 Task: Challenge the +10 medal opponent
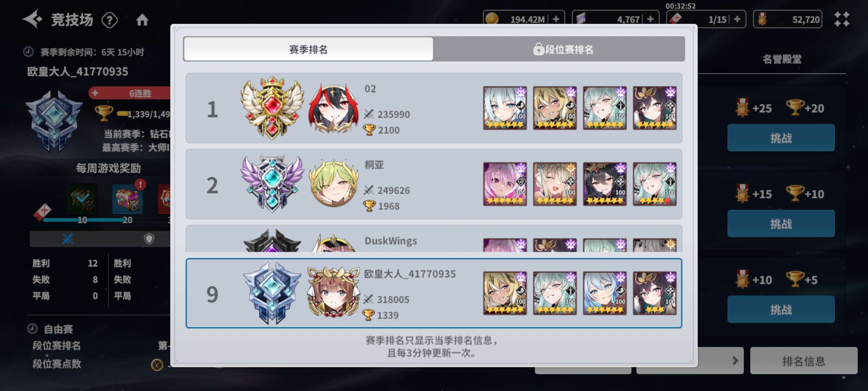tap(781, 309)
